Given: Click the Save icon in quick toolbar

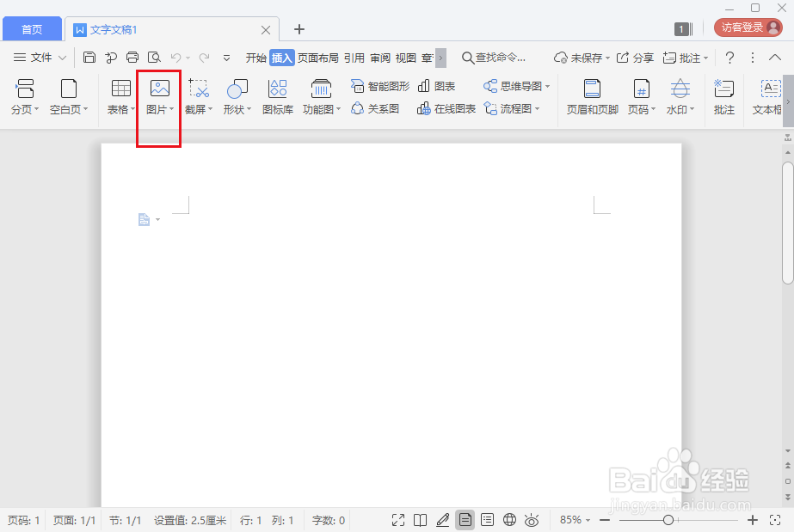Looking at the screenshot, I should click(89, 58).
